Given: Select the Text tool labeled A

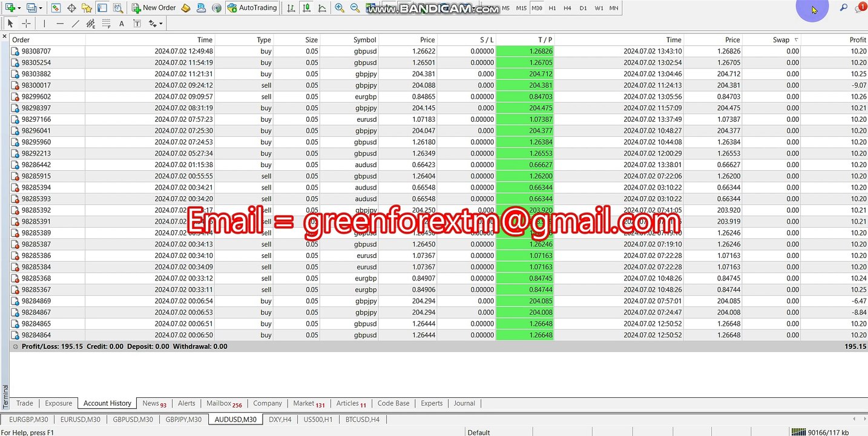Looking at the screenshot, I should pos(122,24).
